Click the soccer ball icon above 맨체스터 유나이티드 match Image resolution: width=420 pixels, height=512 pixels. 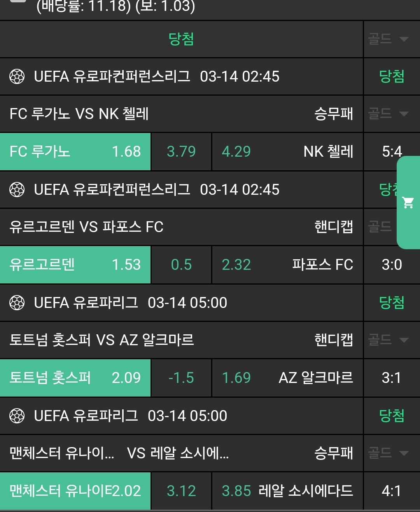coord(17,416)
